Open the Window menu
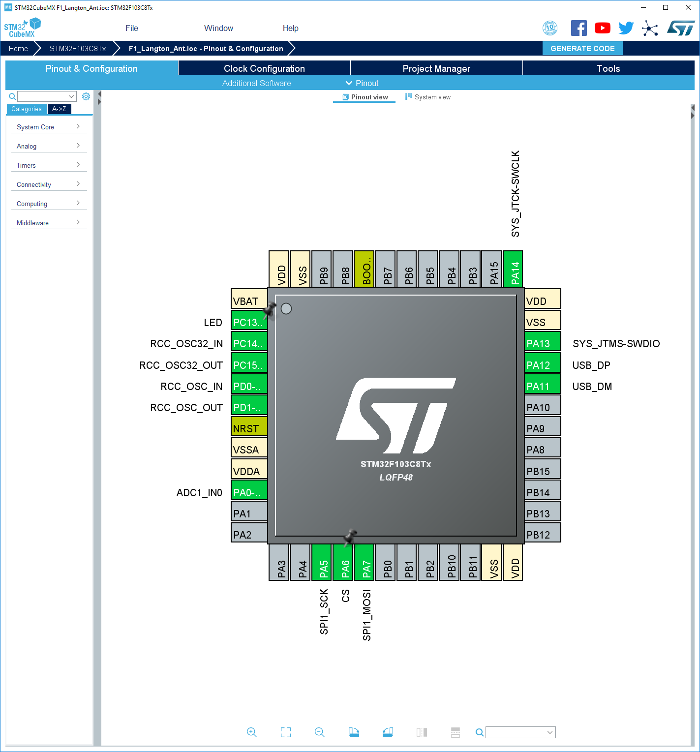700x752 pixels. (x=218, y=28)
